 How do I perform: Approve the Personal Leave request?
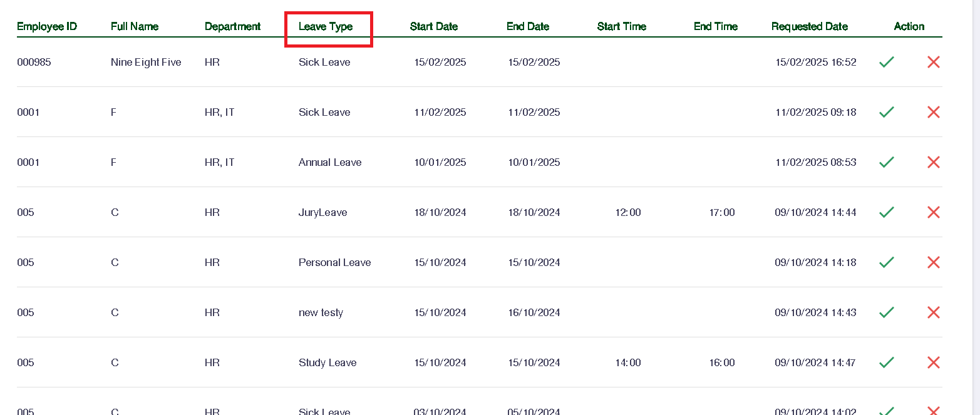[886, 262]
